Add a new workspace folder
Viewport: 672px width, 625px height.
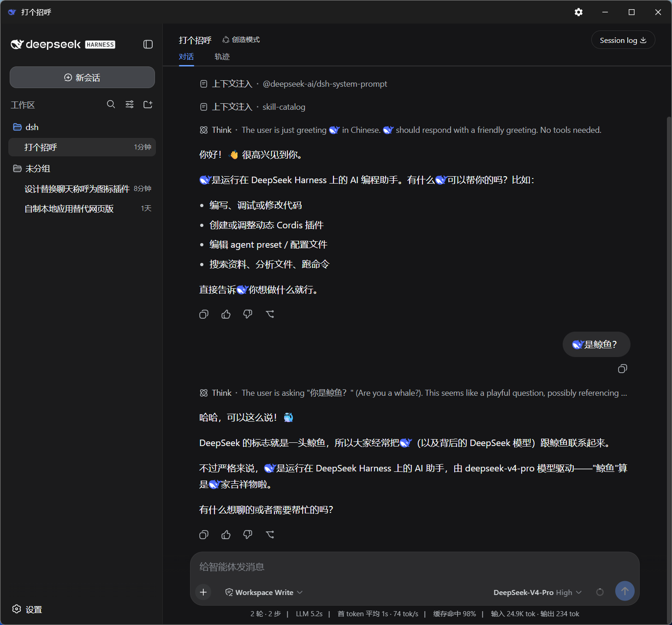coord(148,105)
